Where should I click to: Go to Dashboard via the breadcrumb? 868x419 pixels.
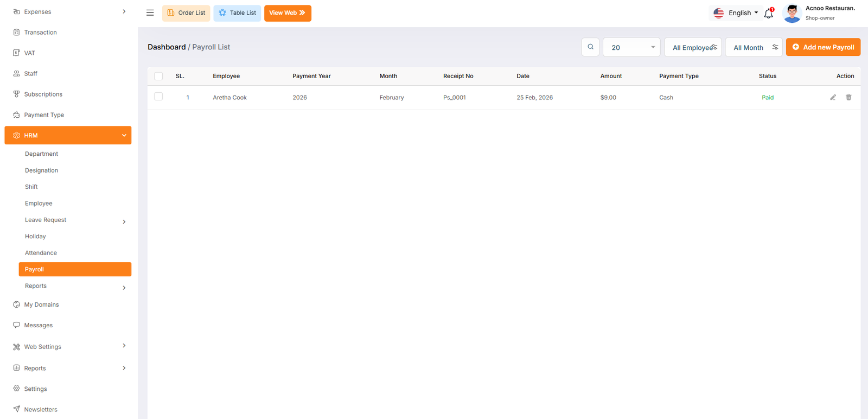coord(167,47)
